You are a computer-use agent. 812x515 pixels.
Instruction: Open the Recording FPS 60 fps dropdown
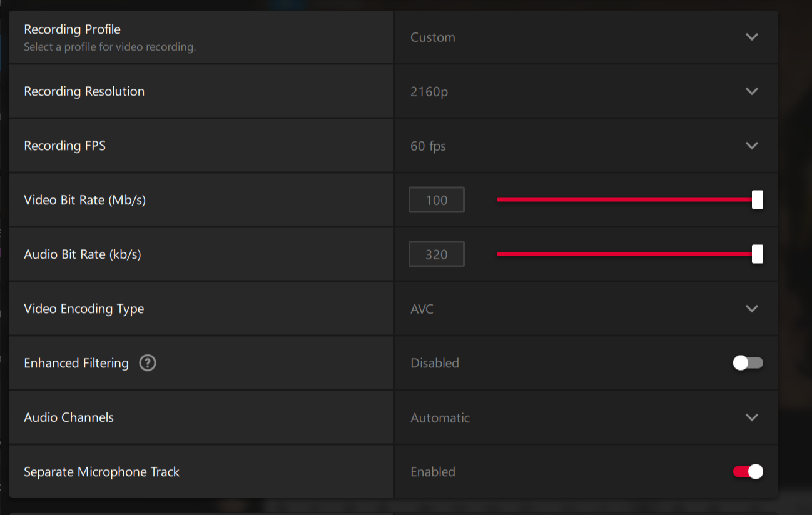click(x=586, y=146)
